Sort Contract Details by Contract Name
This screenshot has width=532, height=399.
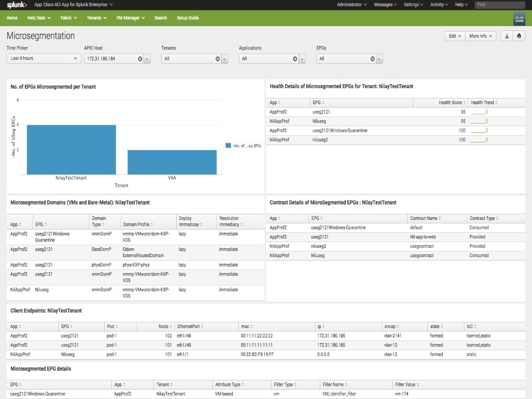coord(426,218)
